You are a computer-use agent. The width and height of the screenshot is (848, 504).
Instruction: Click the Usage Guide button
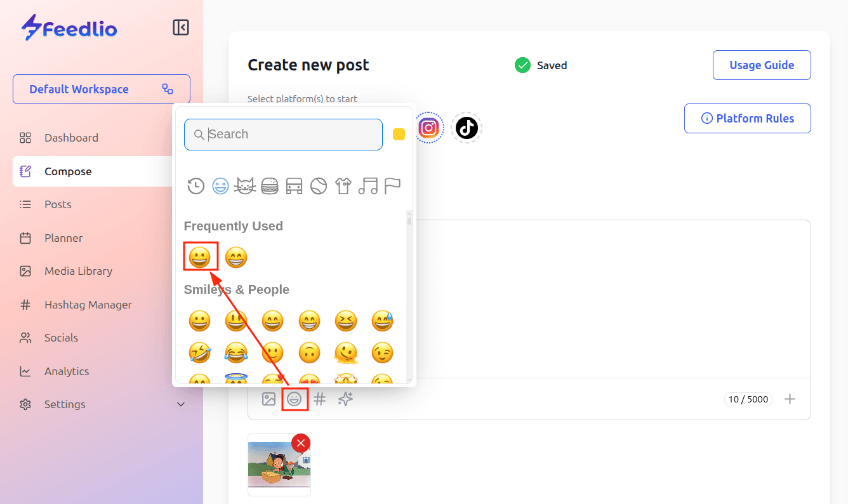point(761,65)
